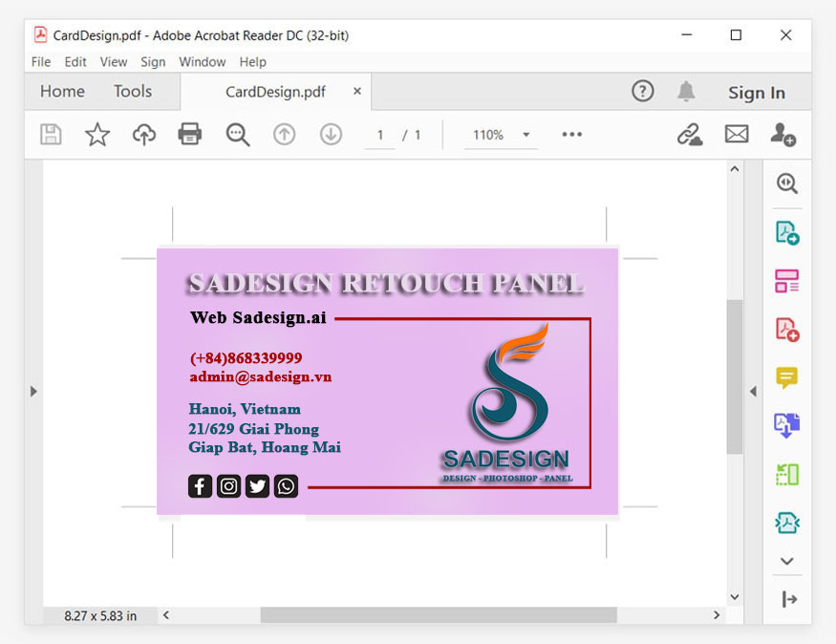This screenshot has height=644, width=836.
Task: Expand the left navigation pane
Action: point(33,392)
